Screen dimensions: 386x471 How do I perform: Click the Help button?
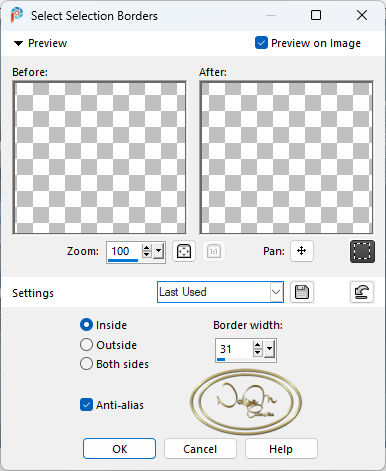(x=281, y=449)
